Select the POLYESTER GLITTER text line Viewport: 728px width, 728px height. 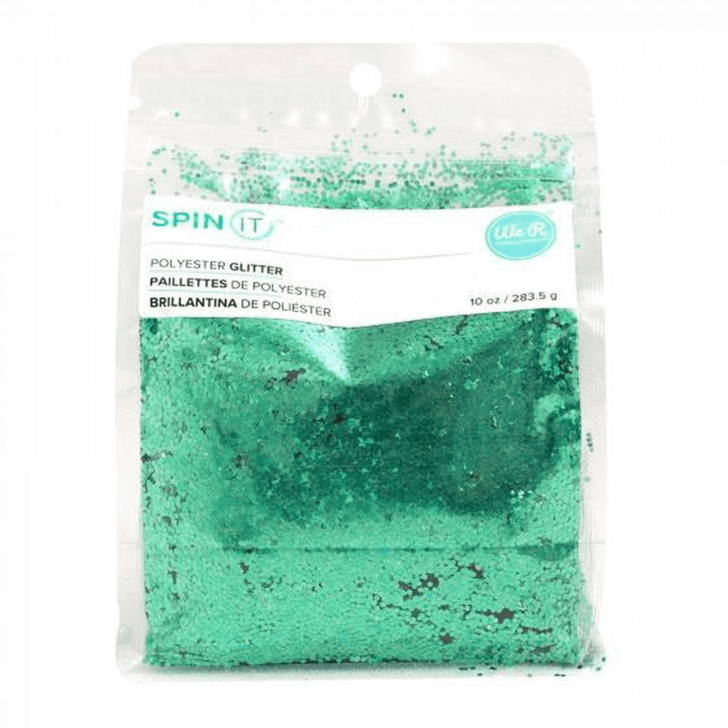pos(216,267)
